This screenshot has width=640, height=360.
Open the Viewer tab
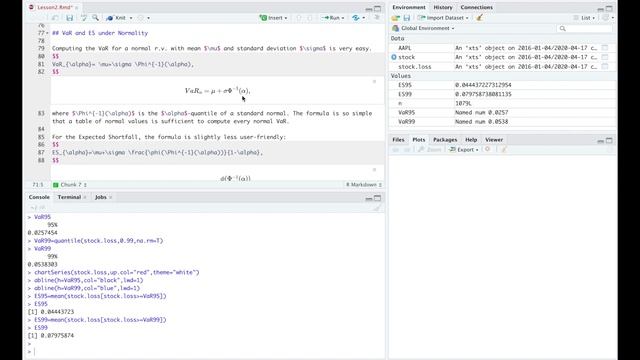[x=494, y=140]
